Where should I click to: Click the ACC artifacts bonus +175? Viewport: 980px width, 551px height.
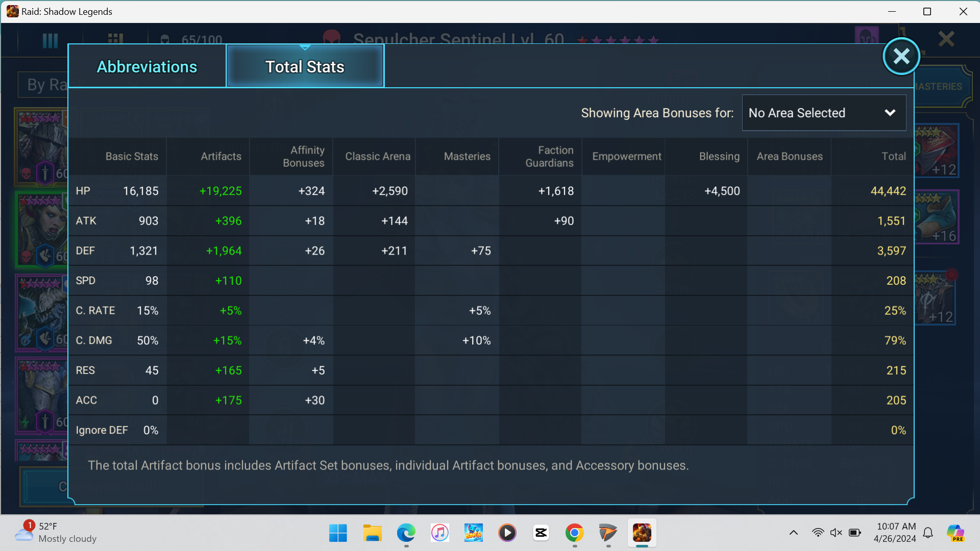[x=228, y=400]
